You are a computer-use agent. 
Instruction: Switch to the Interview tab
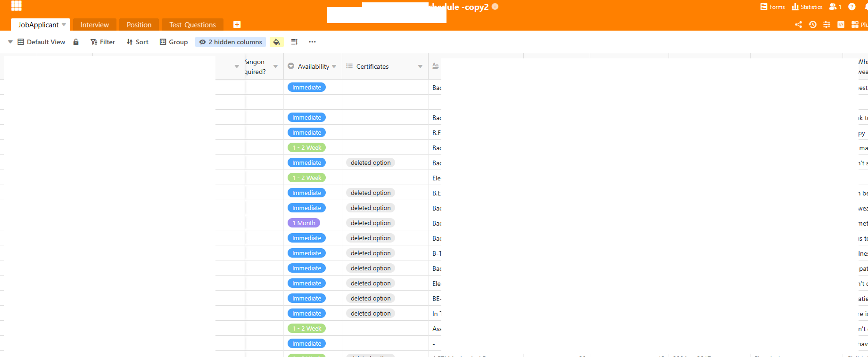pyautogui.click(x=94, y=24)
